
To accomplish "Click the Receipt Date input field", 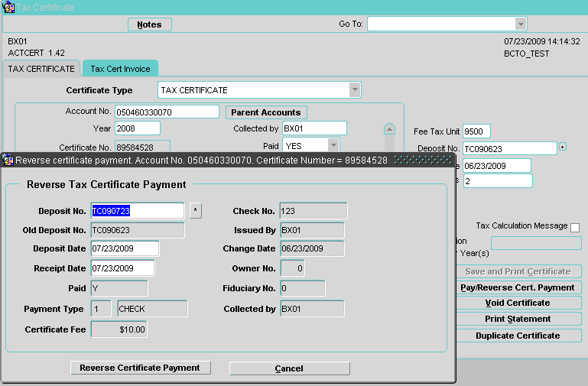I will [x=122, y=268].
